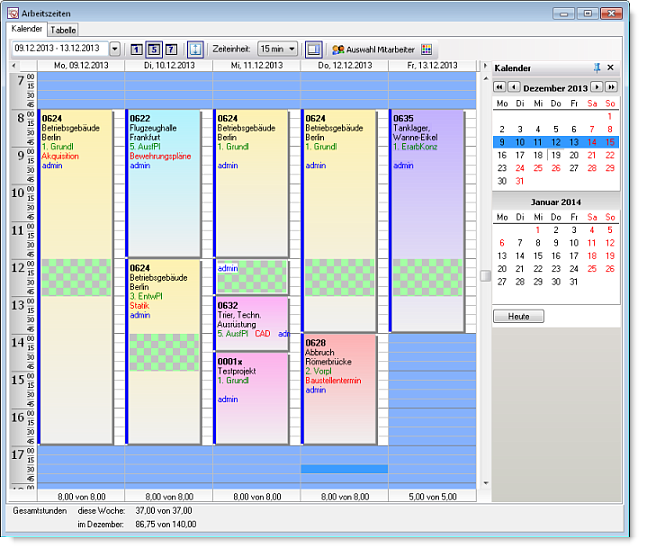Click the colored grid icon beside Auswahl Mitarbeiter
The height and width of the screenshot is (552, 645).
click(427, 48)
